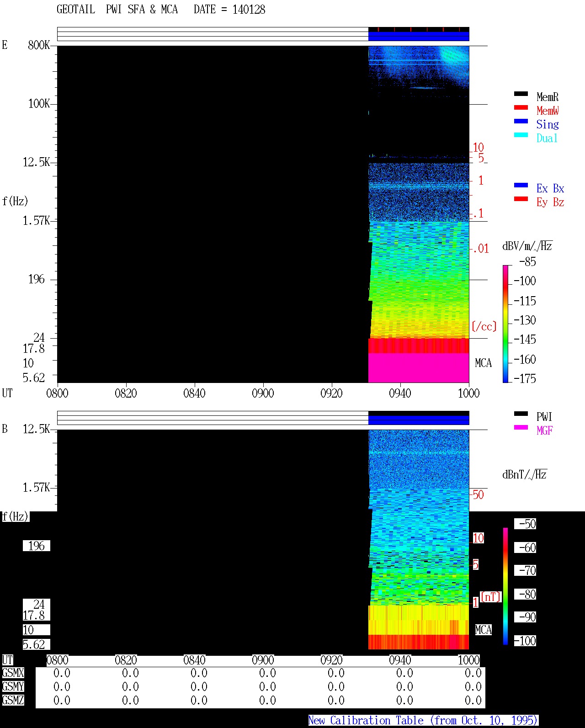
Task: Click the blue mode status bar above B panel
Action: coord(419,420)
